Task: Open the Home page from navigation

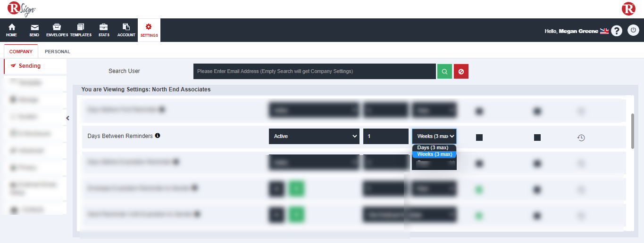Action: click(x=11, y=30)
